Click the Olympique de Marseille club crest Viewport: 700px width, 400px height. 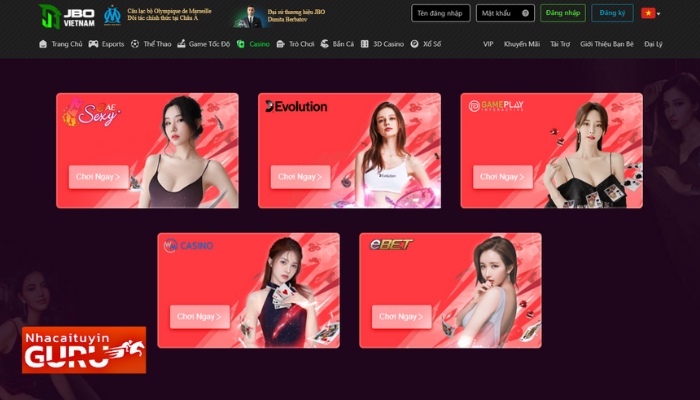pyautogui.click(x=112, y=15)
